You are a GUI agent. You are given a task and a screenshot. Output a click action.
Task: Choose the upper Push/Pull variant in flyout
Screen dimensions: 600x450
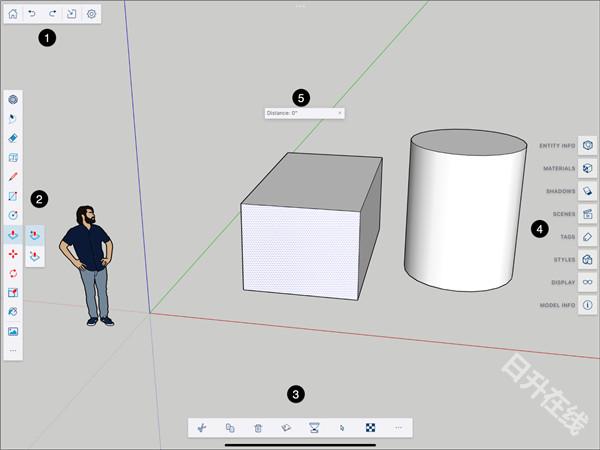click(35, 235)
